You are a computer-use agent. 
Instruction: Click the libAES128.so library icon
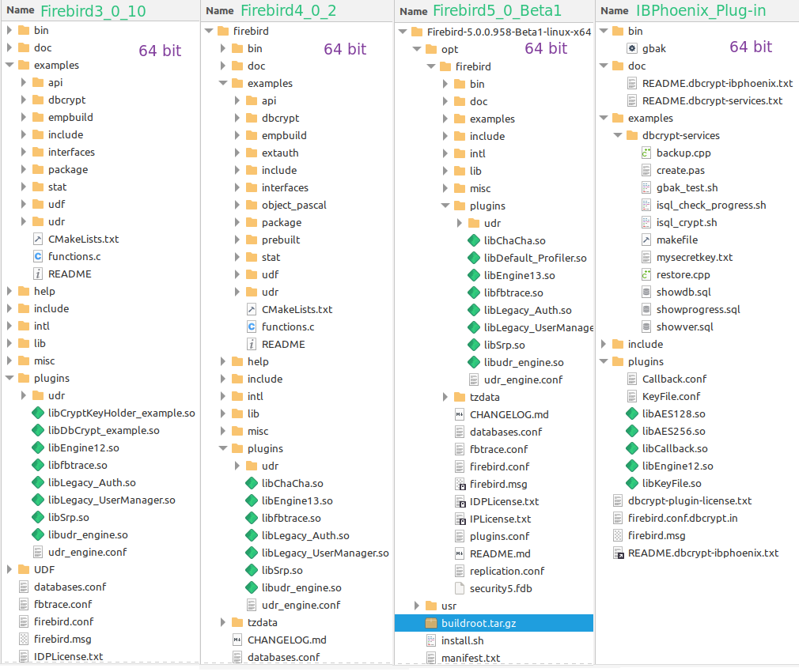632,414
